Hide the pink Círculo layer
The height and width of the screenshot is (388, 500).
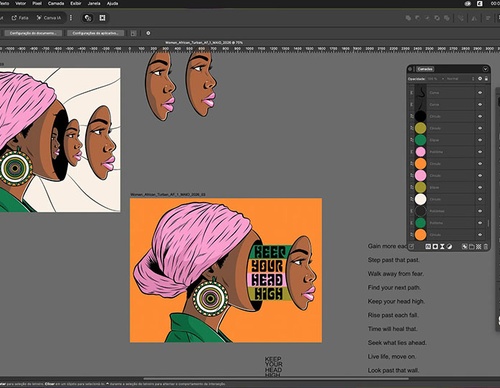(x=480, y=175)
